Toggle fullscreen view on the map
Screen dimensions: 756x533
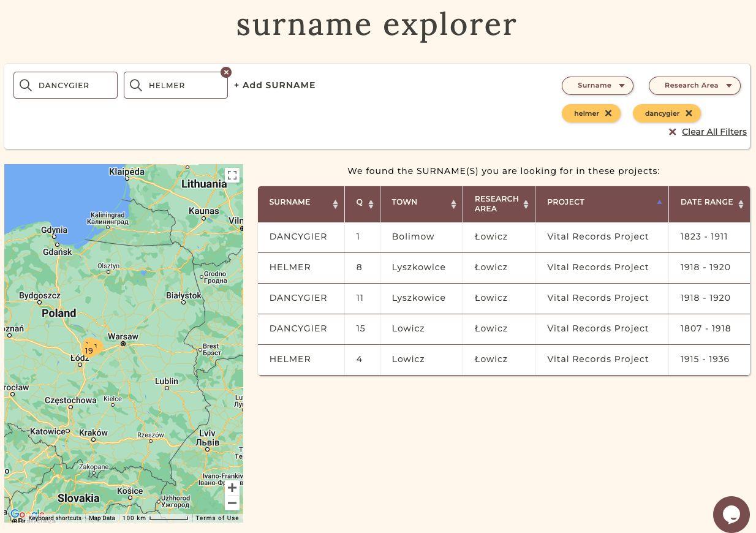click(232, 175)
